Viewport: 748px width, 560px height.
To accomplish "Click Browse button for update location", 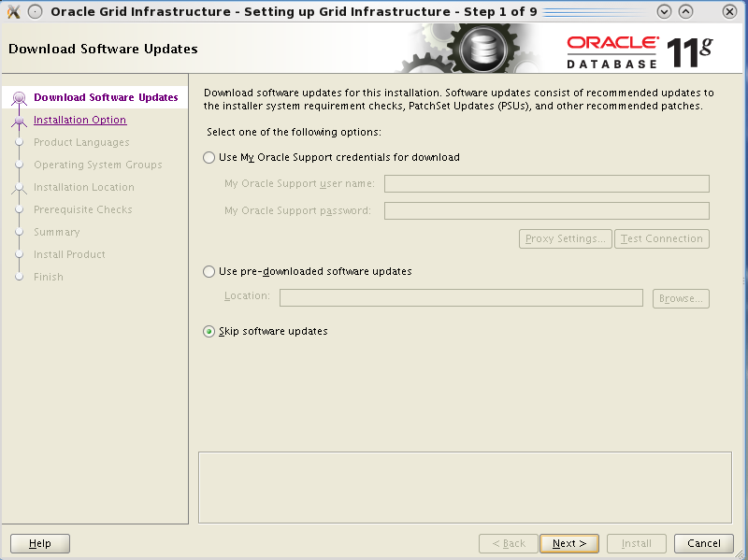I will point(681,298).
